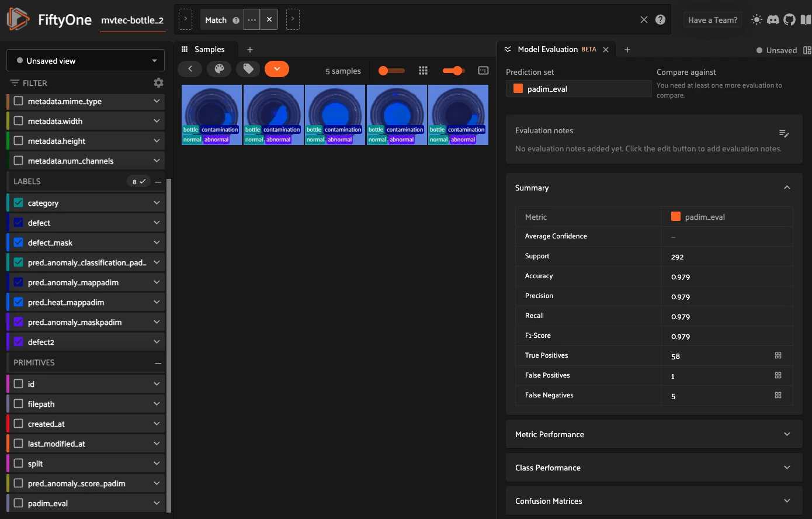
Task: Click the sidebar vertical scrollbar
Action: [x=169, y=345]
